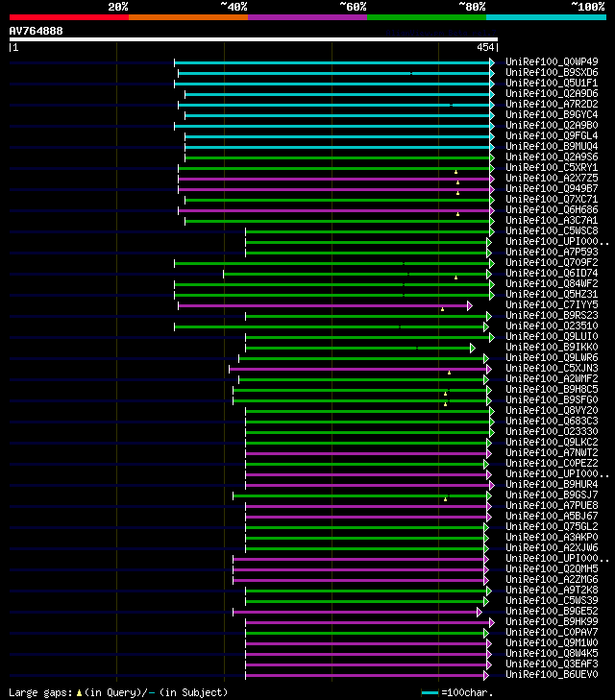
Task: Click the cyan ~100% legend color segment
Action: coord(546,17)
